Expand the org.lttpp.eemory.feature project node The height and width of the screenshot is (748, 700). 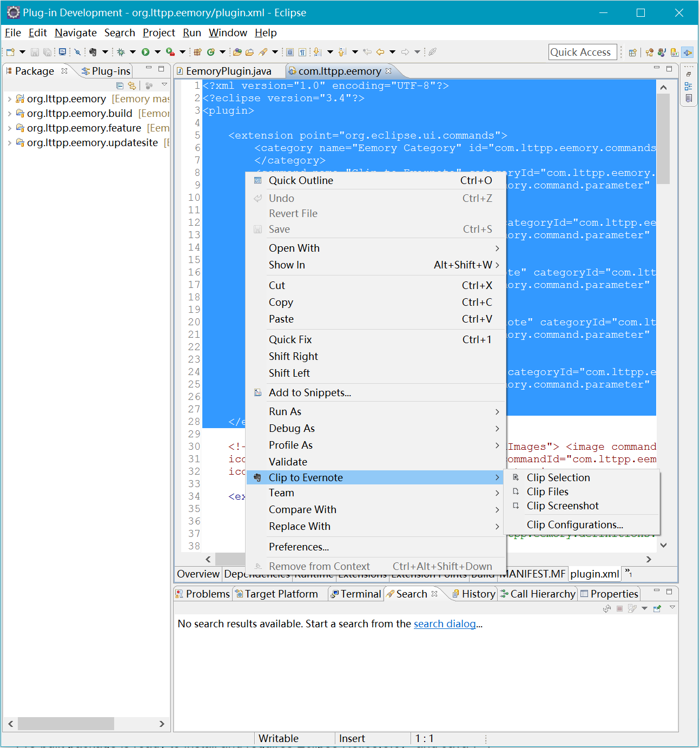(9, 128)
